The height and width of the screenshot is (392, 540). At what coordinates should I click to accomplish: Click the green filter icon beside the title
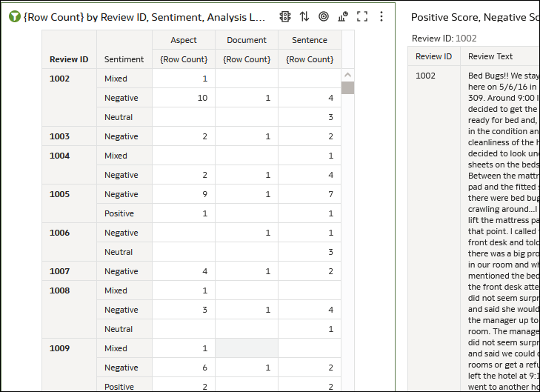(14, 16)
